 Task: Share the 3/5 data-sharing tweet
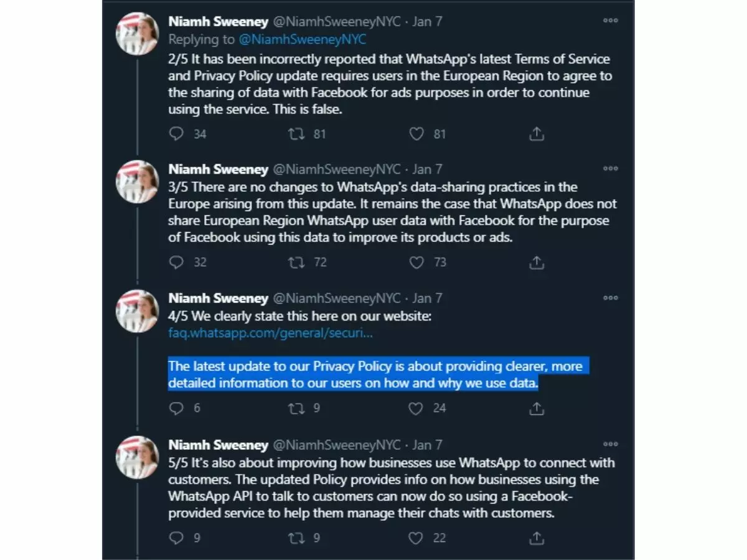[x=537, y=263]
